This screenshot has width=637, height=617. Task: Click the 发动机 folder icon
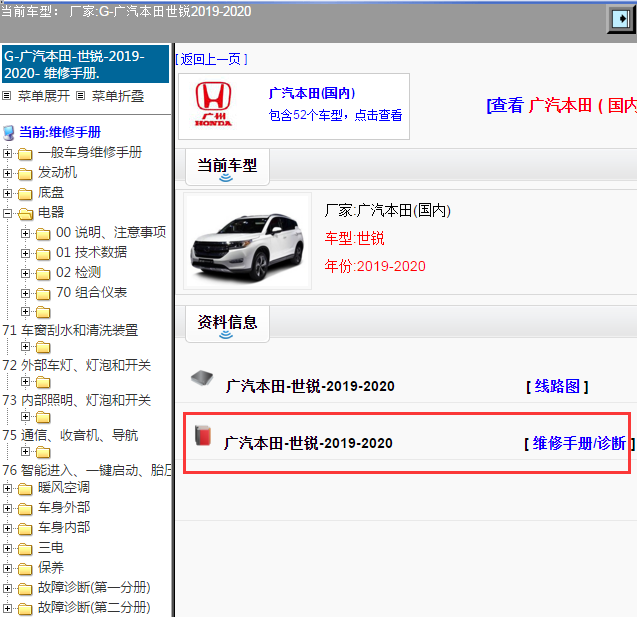[25, 174]
